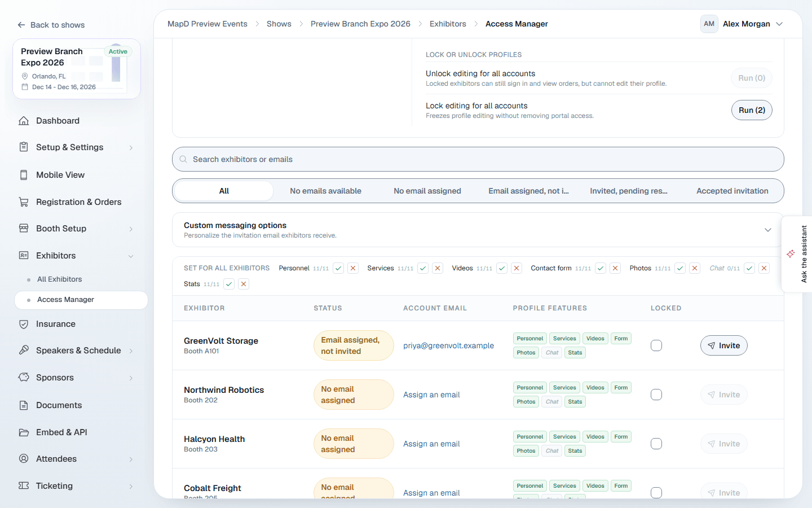Open the Ask the assistant side tab
Viewport: 812px width, 508px height.
coord(797,254)
